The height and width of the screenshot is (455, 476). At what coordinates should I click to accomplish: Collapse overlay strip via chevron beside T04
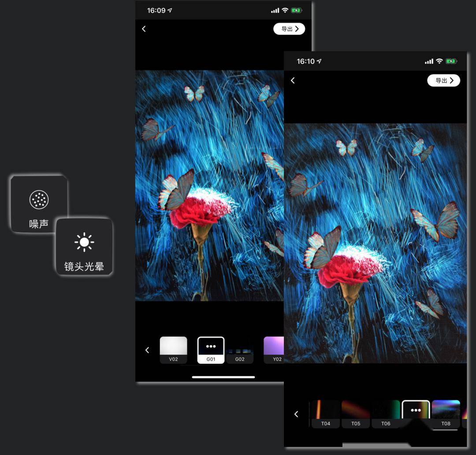[x=296, y=414]
